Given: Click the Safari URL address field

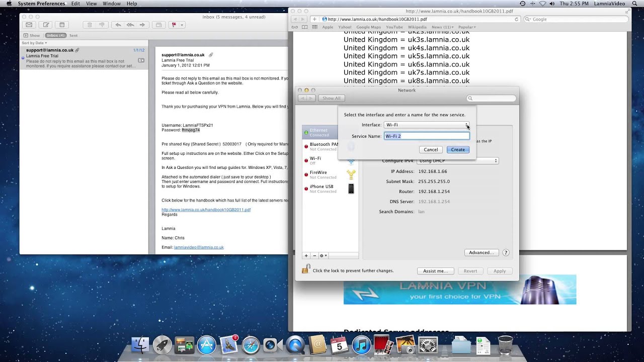Looking at the screenshot, I should (420, 19).
